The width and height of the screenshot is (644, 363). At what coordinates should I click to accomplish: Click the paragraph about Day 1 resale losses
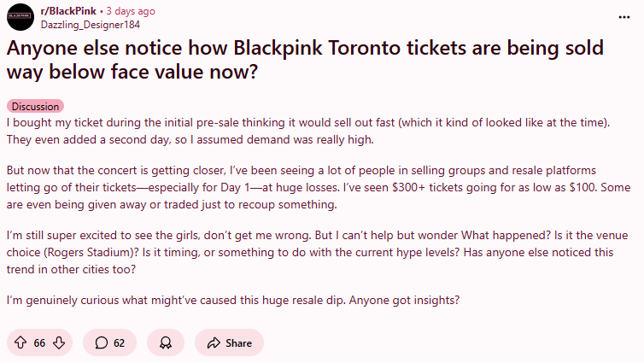(x=319, y=187)
